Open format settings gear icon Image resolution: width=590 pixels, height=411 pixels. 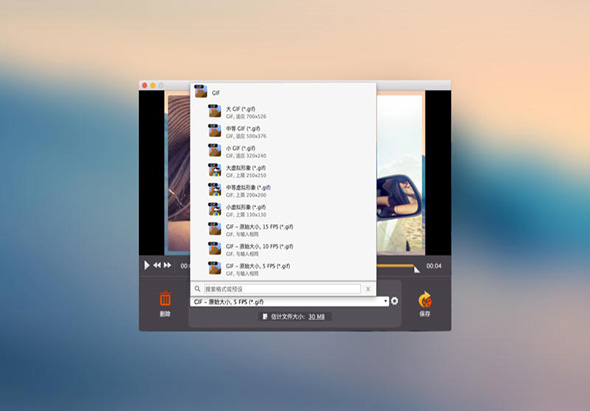(394, 301)
